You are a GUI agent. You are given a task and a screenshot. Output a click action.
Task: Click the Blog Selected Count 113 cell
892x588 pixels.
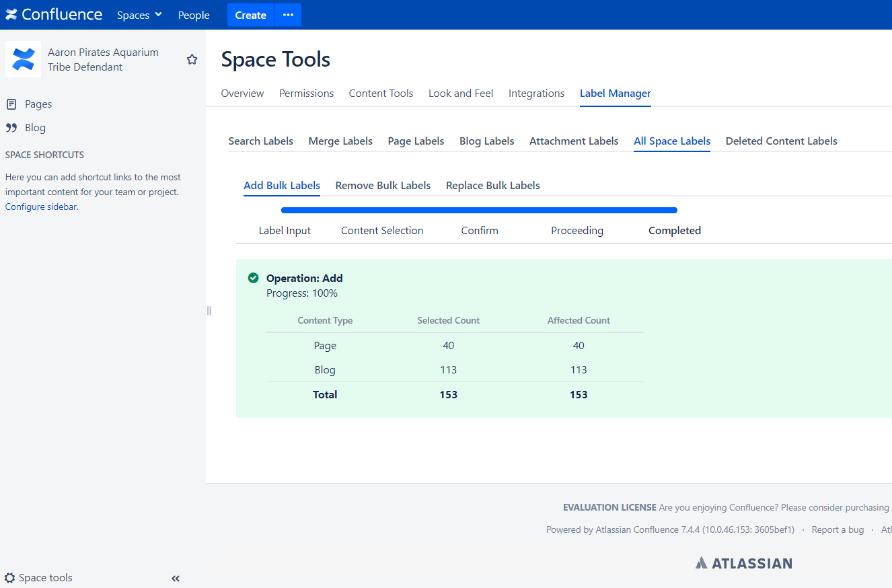tap(449, 370)
